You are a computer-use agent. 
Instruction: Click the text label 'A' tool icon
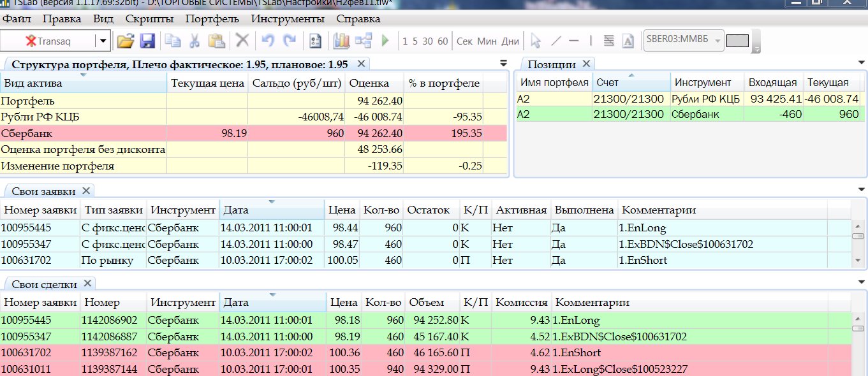(628, 41)
